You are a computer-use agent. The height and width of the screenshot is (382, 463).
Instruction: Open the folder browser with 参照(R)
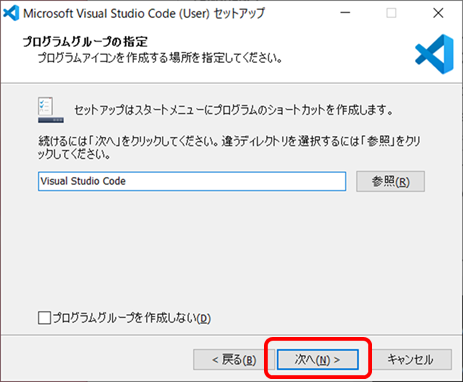pyautogui.click(x=390, y=181)
